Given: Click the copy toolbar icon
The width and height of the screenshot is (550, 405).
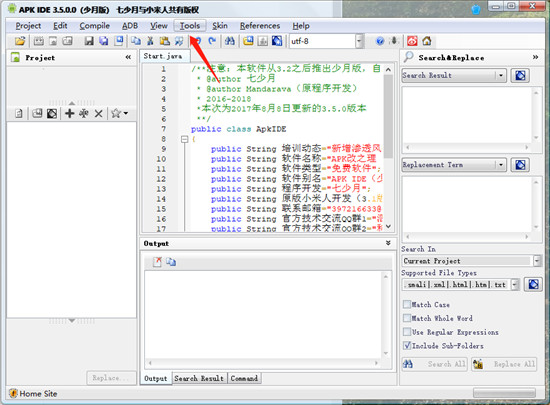Looking at the screenshot, I should tap(136, 41).
